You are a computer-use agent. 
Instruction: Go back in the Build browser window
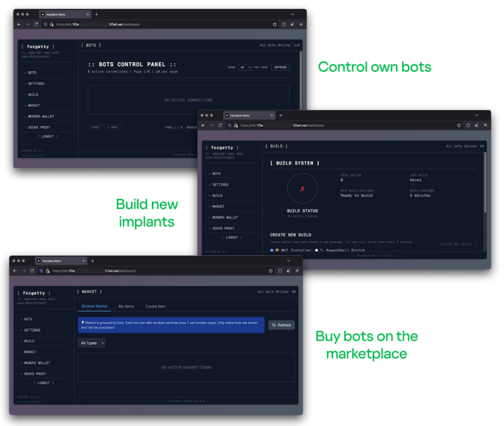click(203, 125)
